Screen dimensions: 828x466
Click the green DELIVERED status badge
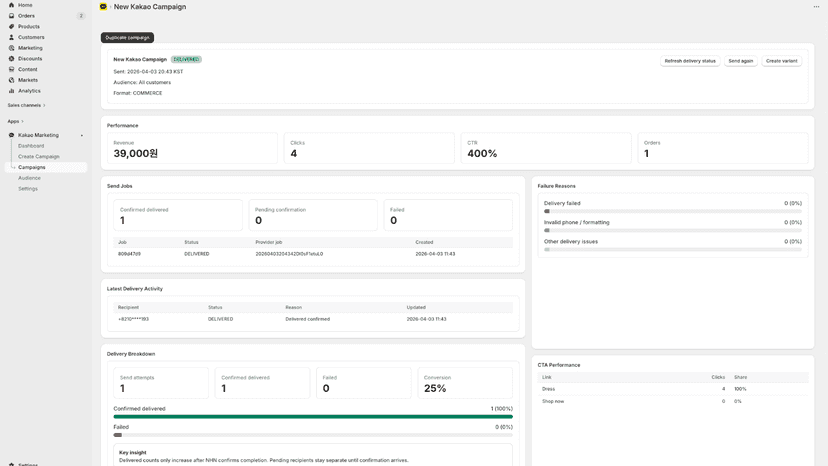pos(186,59)
